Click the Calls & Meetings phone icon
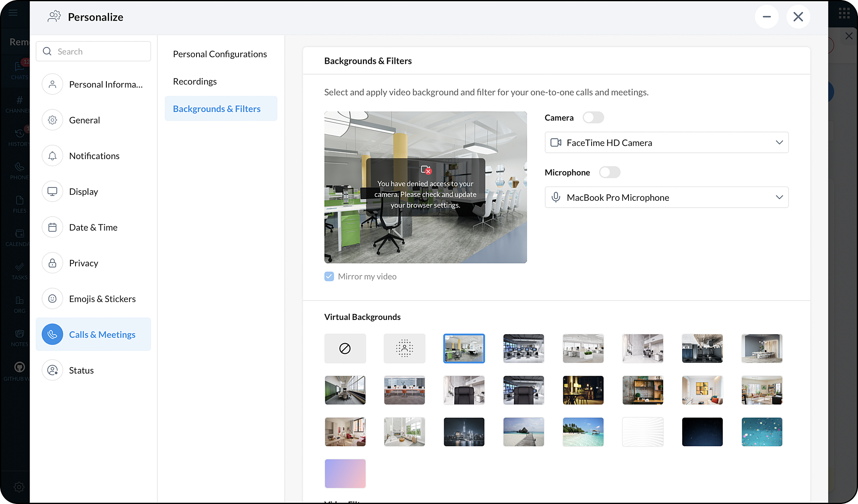 click(x=52, y=334)
